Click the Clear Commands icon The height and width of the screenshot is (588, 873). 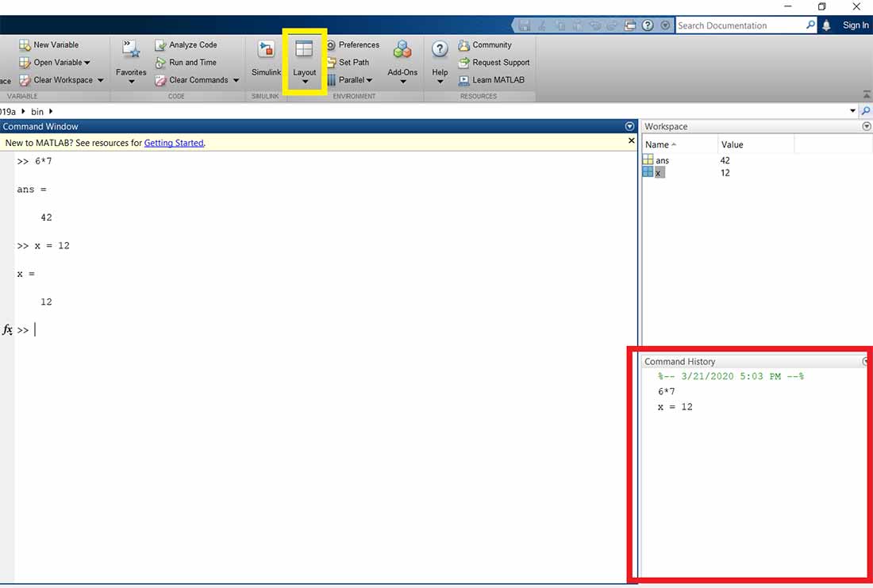coord(160,80)
